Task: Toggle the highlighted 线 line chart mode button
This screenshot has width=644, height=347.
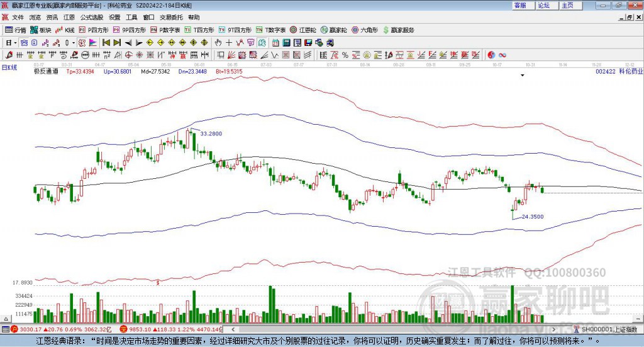Action: 262,42
